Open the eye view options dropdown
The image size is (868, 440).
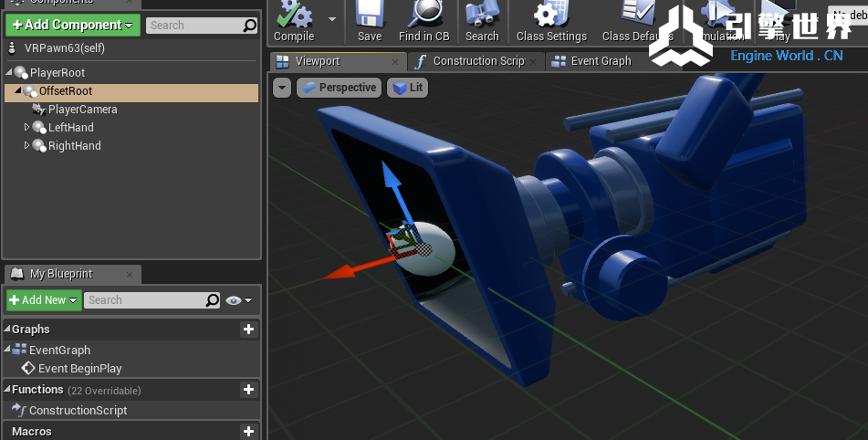point(239,300)
